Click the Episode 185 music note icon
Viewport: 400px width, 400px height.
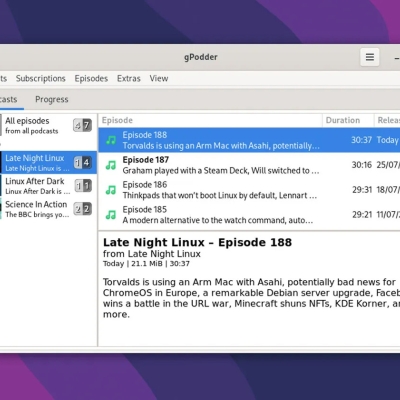(x=111, y=215)
